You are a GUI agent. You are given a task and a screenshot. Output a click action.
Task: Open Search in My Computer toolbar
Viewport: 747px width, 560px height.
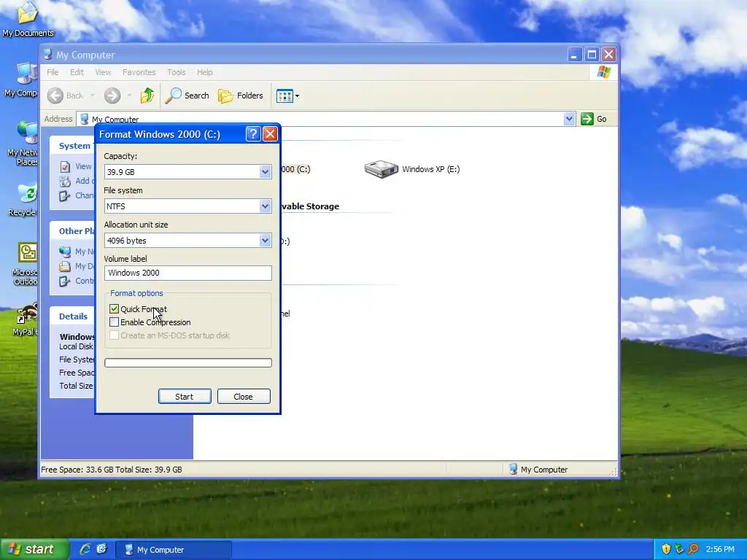pos(187,96)
